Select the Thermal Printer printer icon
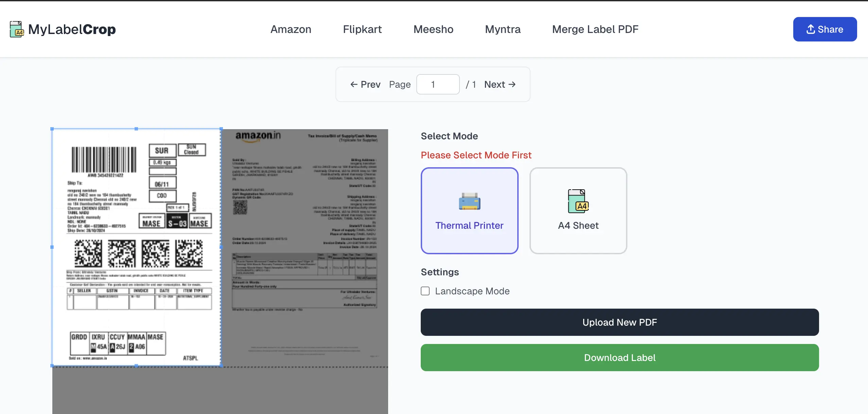Screen dimensions: 868x414 pos(469,201)
